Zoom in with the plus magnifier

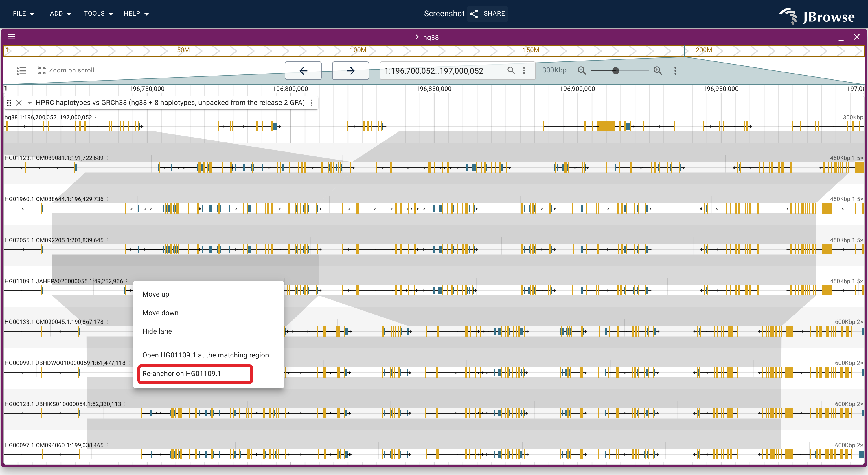657,70
